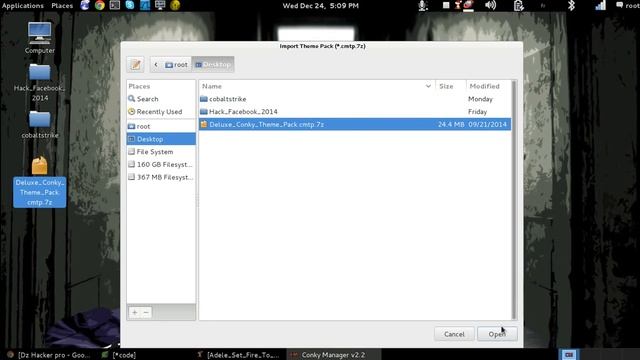Screen dimensions: 640x360
Task: Select the 160 GB Filesystem entry
Action: click(161, 164)
